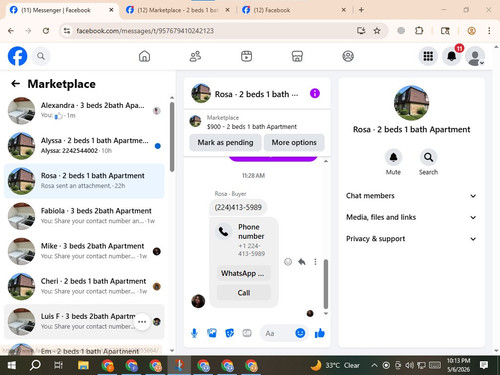
Task: Reply to the phone number message arrow
Action: tap(302, 262)
